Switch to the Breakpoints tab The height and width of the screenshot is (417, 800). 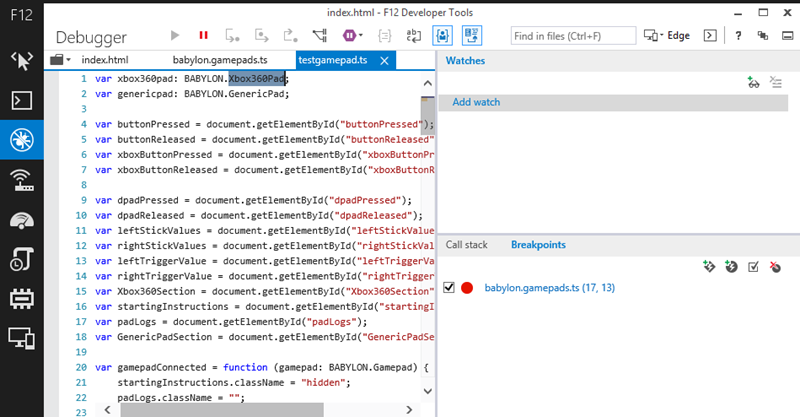[538, 245]
